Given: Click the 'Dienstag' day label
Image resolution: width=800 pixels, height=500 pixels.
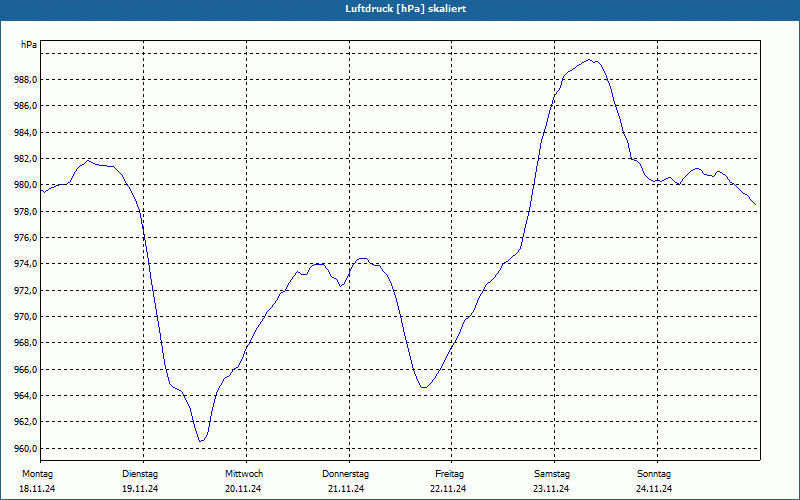Looking at the screenshot, I should tap(140, 474).
